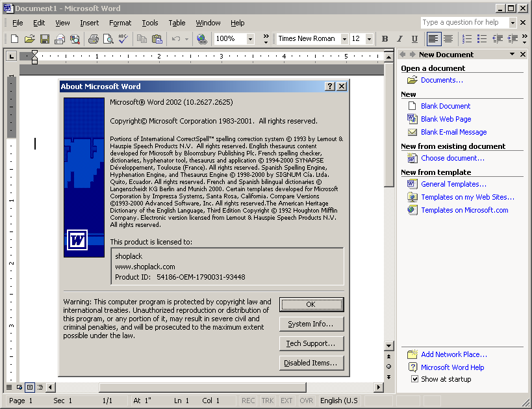
Task: Click the New Blank Document toolbar icon
Action: (x=14, y=39)
